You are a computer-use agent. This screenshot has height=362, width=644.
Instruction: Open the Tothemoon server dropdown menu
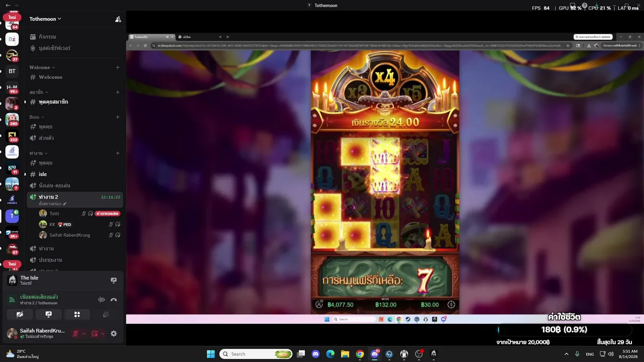(x=45, y=19)
